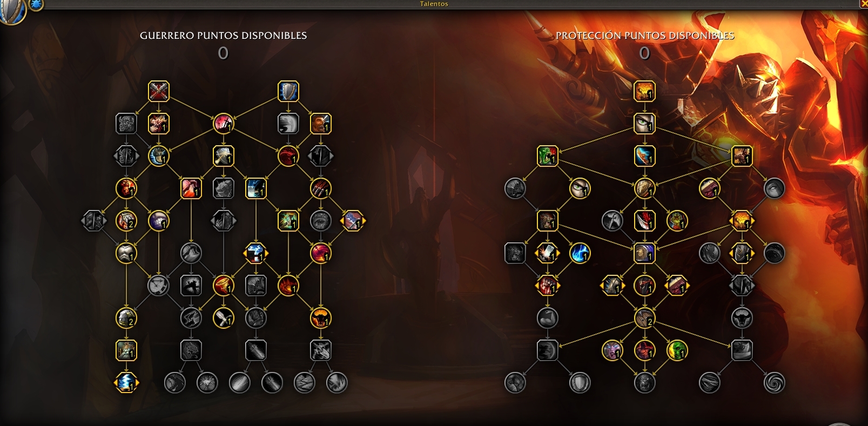Click the gray bull head outline talent
868x426 pixels.
[742, 318]
